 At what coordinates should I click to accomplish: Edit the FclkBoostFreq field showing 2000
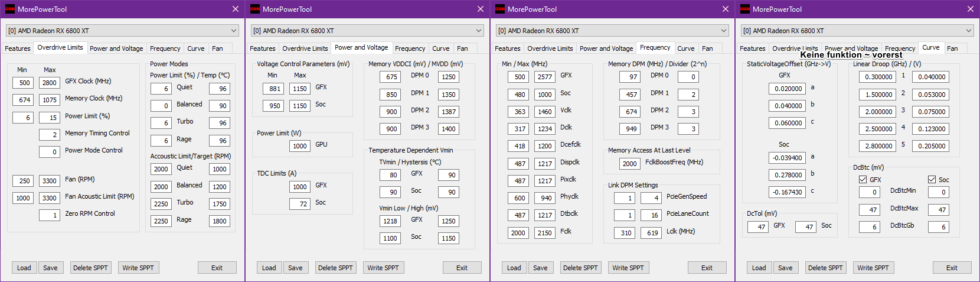tap(630, 164)
